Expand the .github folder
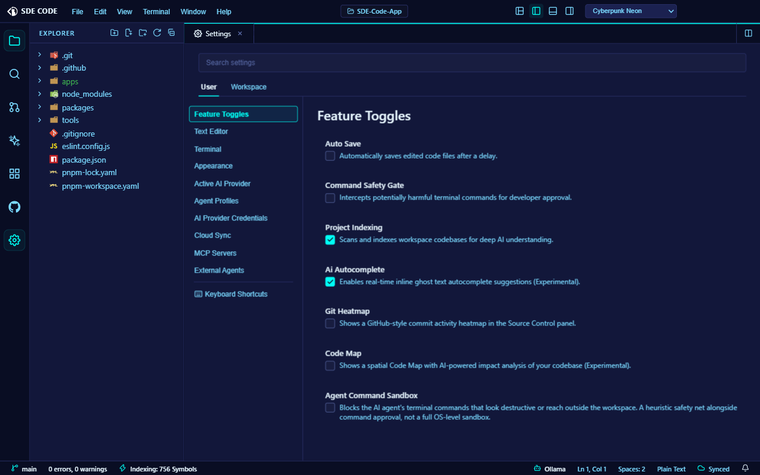This screenshot has width=760, height=475. coord(40,68)
